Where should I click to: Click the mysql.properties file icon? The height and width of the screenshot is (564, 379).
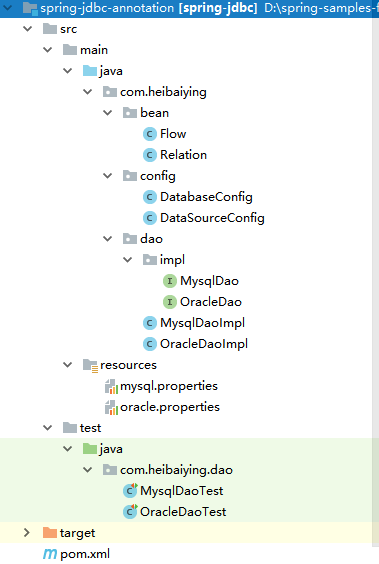click(x=111, y=386)
